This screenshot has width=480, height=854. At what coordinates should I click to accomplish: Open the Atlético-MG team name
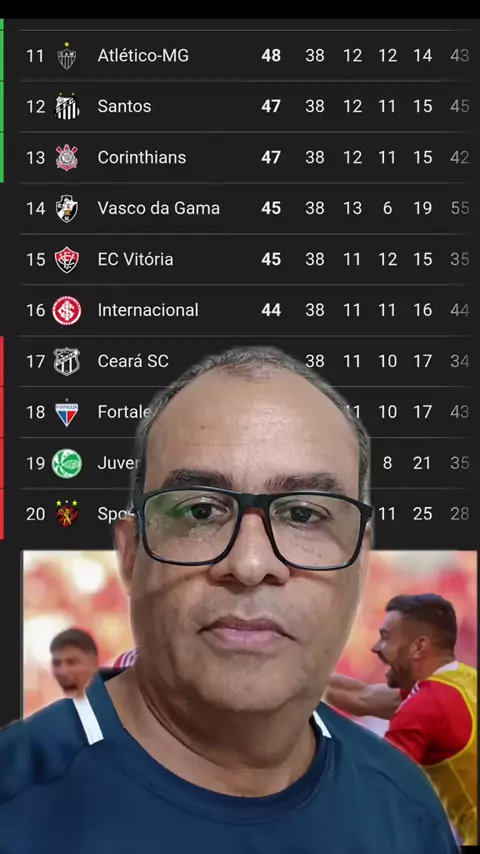143,56
